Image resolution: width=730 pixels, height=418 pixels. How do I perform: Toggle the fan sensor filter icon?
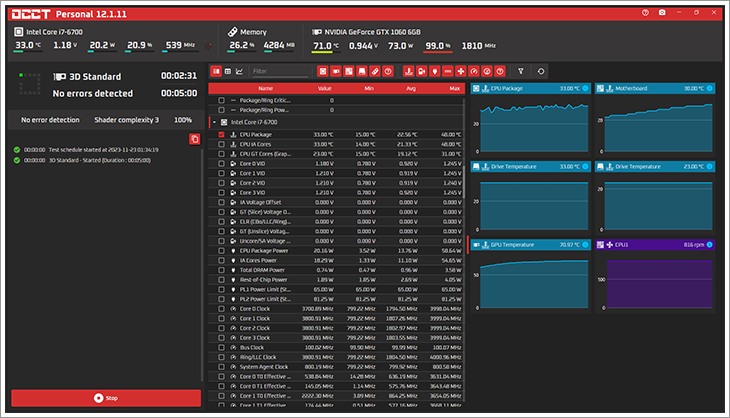[460, 71]
